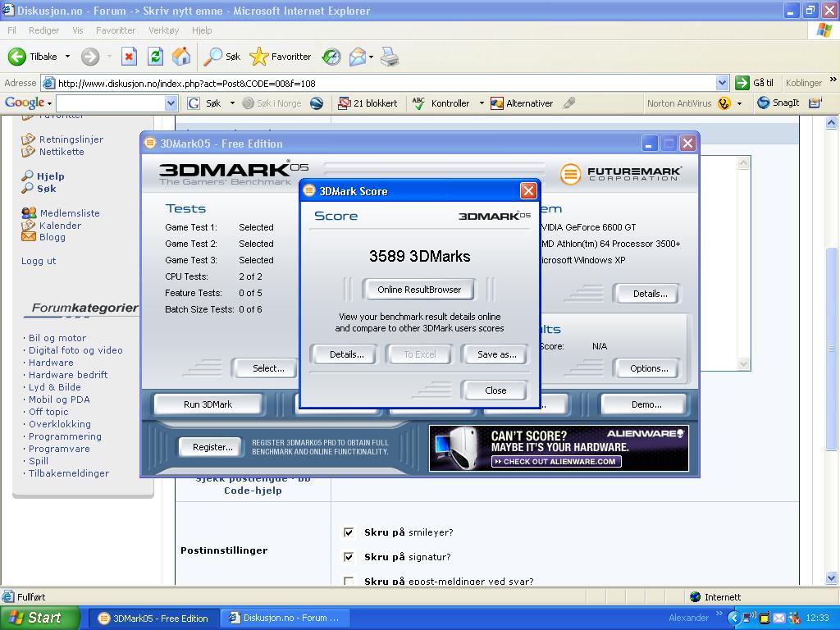Stop page loading with red X icon
840x630 pixels.
pyautogui.click(x=129, y=57)
